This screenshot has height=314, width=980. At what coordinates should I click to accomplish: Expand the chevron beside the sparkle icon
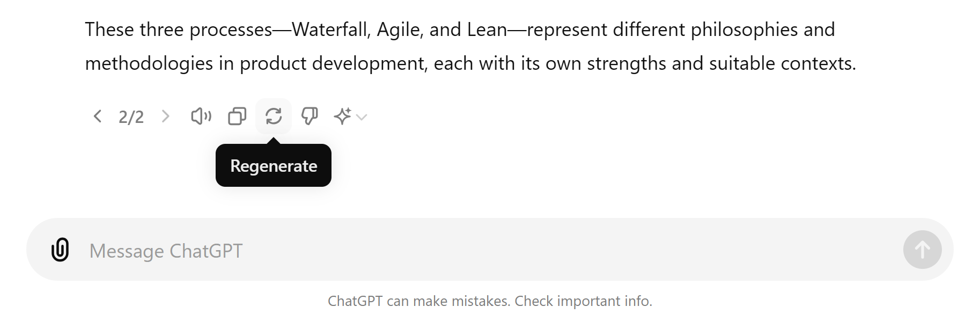363,118
